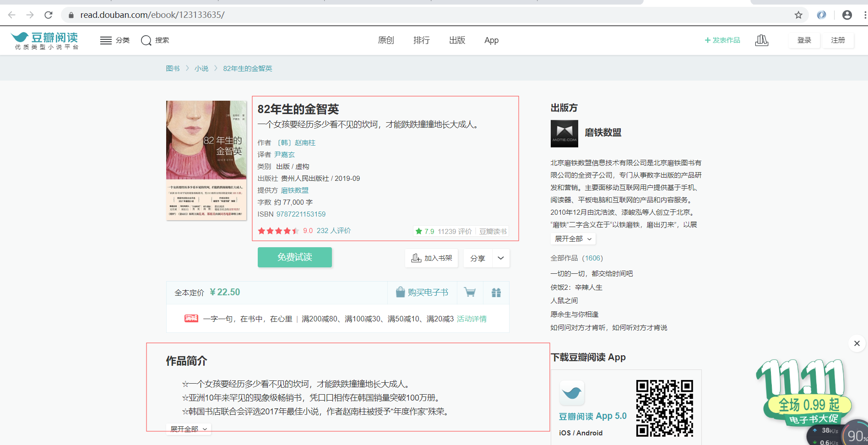Click the bookshelf icon beside 登录
Screen dimensions: 868x445
coord(761,40)
